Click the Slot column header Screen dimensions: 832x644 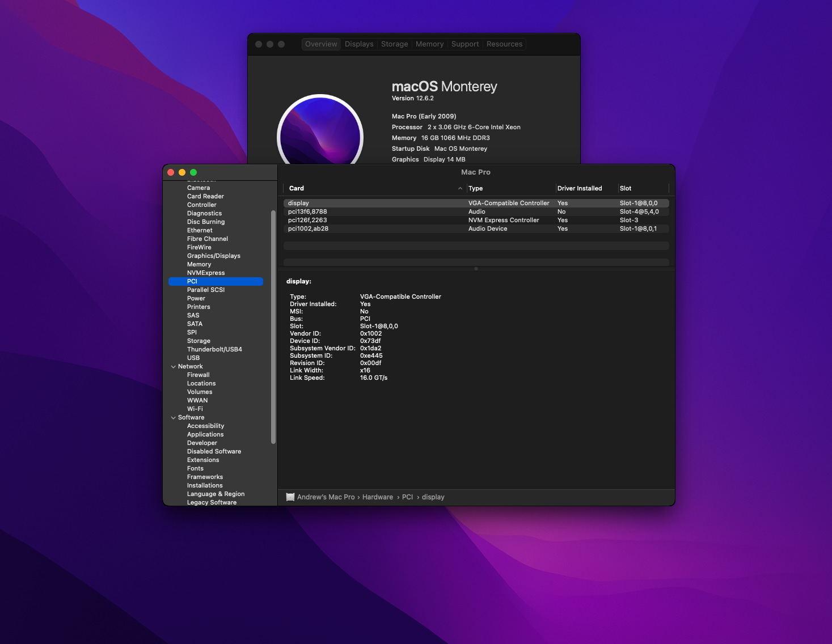coord(626,189)
